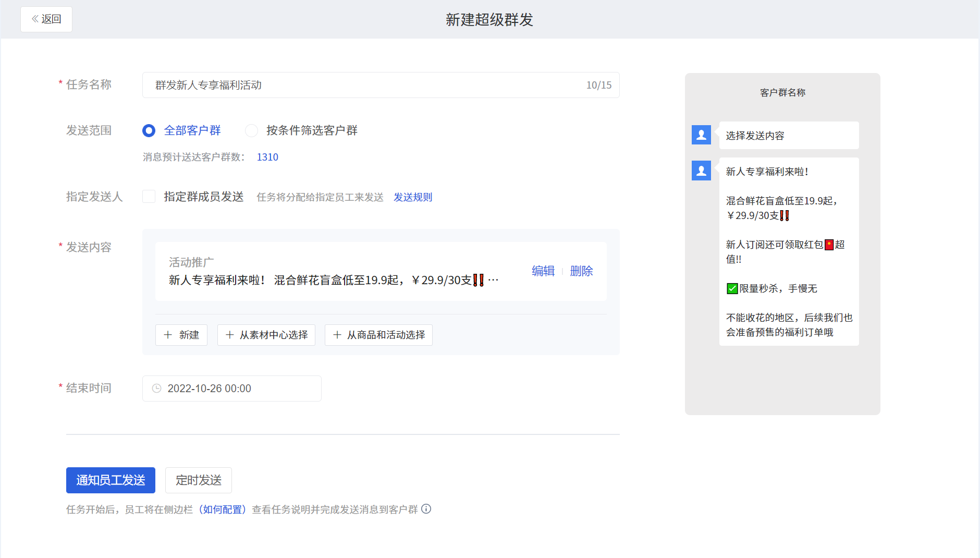The image size is (980, 558).
Task: Click 编辑 on the content card
Action: 543,271
